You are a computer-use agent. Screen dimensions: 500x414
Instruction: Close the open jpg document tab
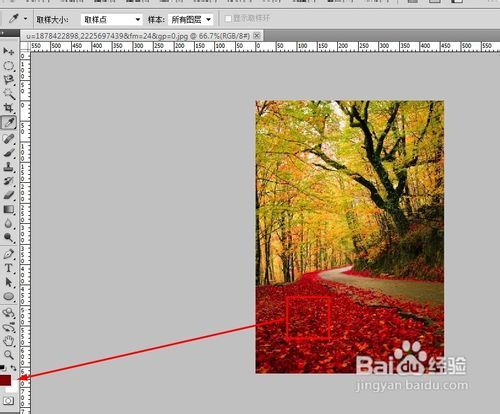[x=257, y=35]
